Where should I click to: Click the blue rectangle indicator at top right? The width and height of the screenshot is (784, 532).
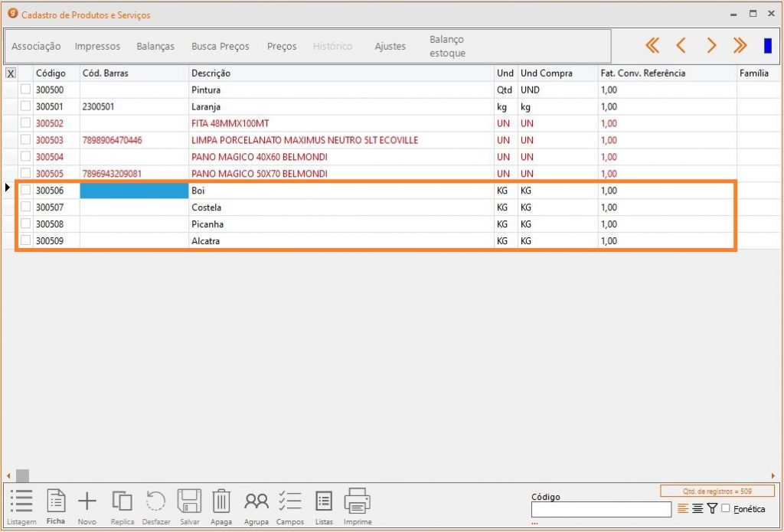tap(767, 46)
